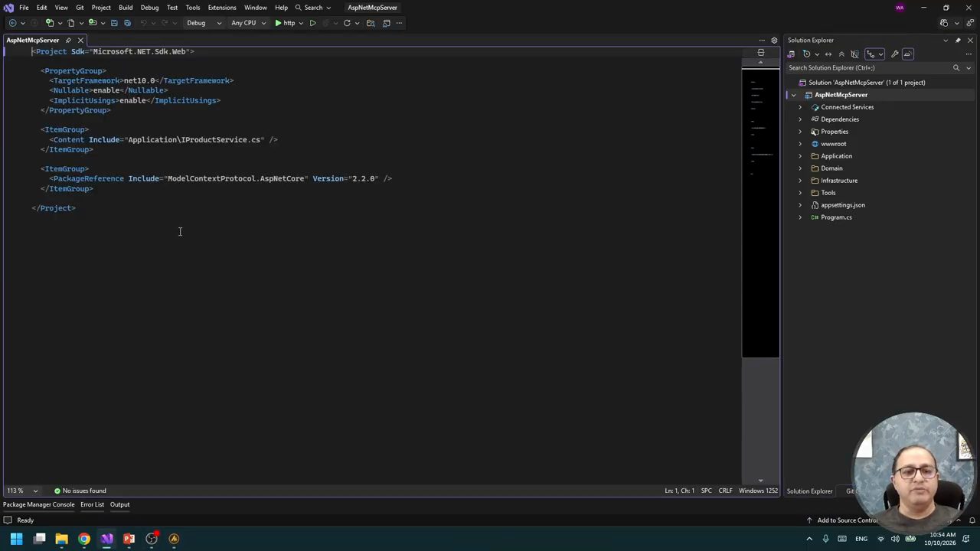This screenshot has height=551, width=980.
Task: Click the Save icon in toolbar
Action: pos(114,23)
